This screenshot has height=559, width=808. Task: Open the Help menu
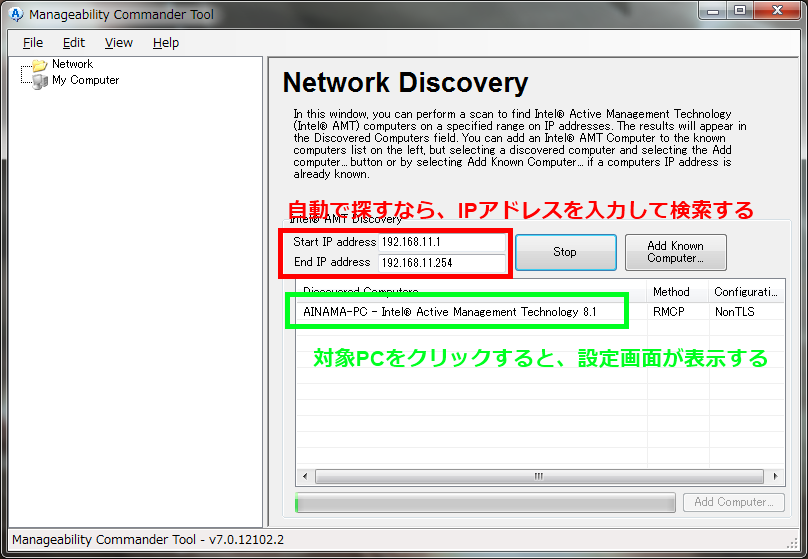(x=166, y=43)
